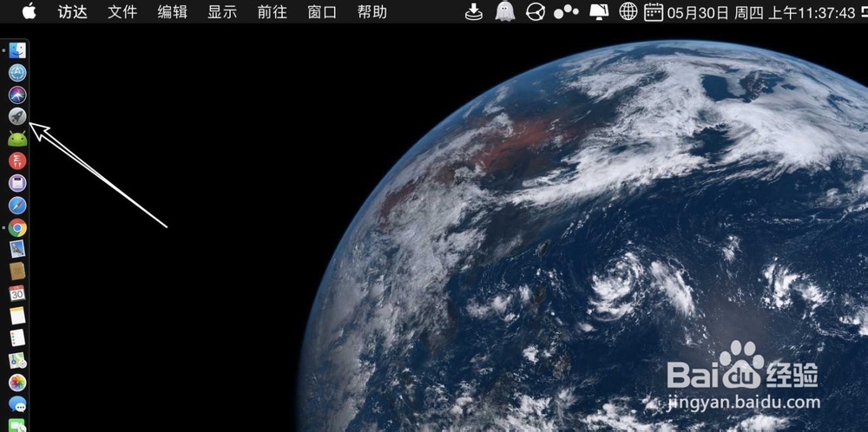This screenshot has width=868, height=432.
Task: Open Reminders list icon in Dock
Action: (x=17, y=338)
